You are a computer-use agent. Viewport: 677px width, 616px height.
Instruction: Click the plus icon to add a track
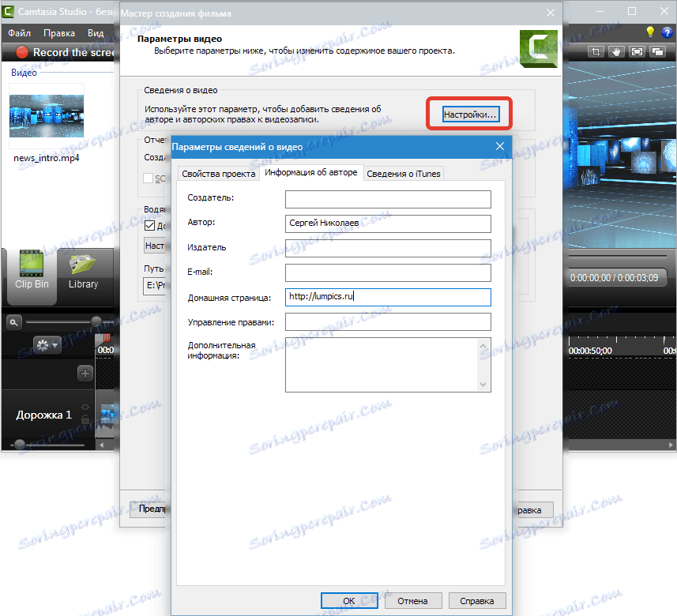tap(85, 373)
